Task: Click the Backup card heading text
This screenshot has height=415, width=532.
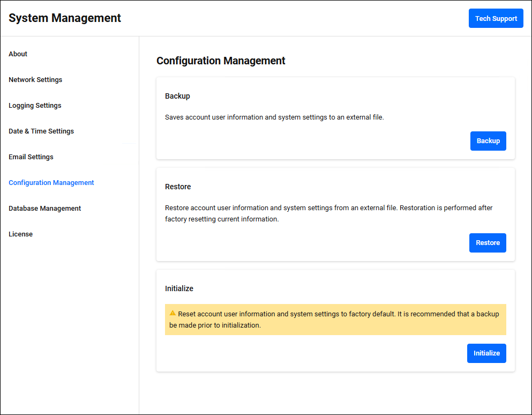Action: (177, 97)
